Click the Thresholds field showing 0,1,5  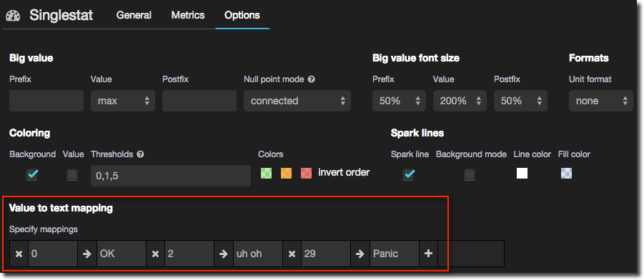coord(171,176)
